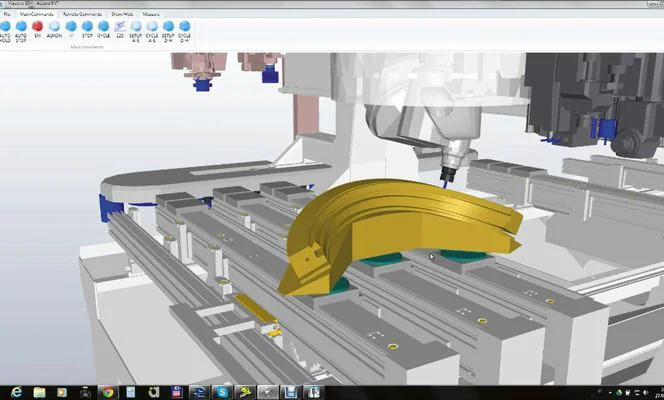
Task: Open the File menu tab
Action: pos(7,15)
